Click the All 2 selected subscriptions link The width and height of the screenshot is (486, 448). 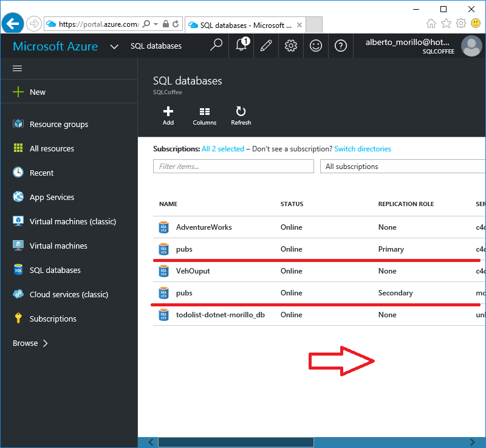223,149
